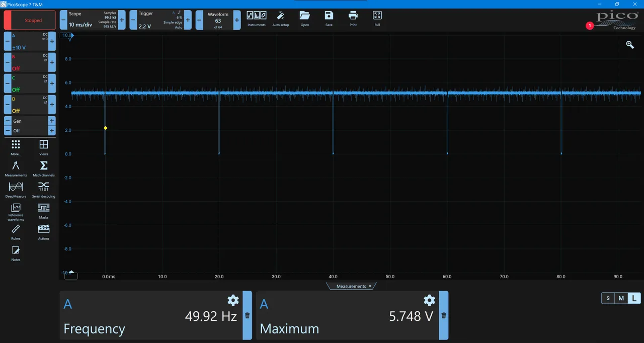Go to next waveform with plus button
This screenshot has height=343, width=644.
237,20
